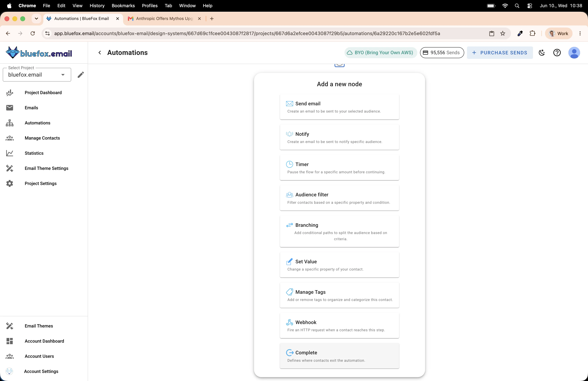588x381 pixels.
Task: Click the Wi-Fi status icon
Action: click(505, 6)
